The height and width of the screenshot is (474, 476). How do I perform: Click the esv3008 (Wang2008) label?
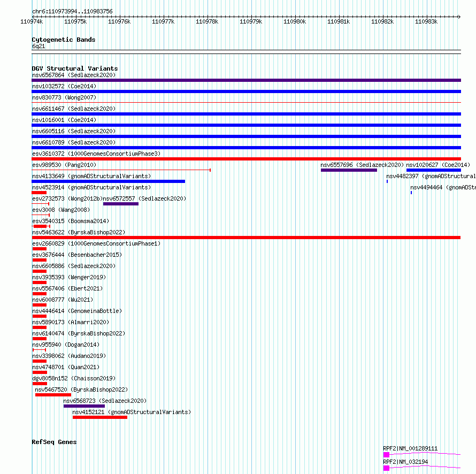[61, 210]
